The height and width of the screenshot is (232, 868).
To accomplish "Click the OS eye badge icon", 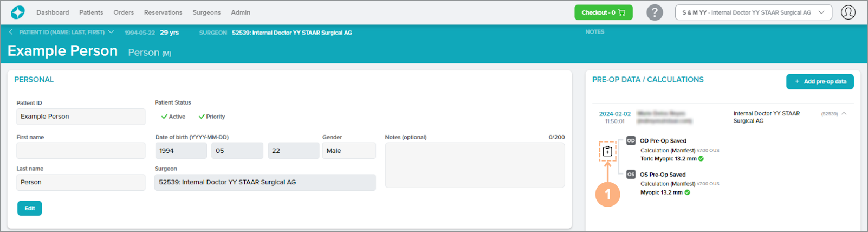I will [631, 175].
